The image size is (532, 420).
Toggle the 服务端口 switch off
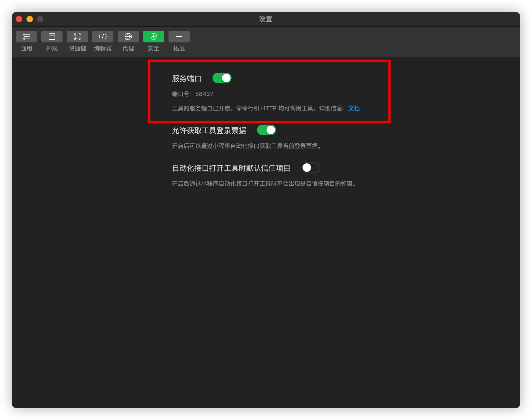coord(222,78)
